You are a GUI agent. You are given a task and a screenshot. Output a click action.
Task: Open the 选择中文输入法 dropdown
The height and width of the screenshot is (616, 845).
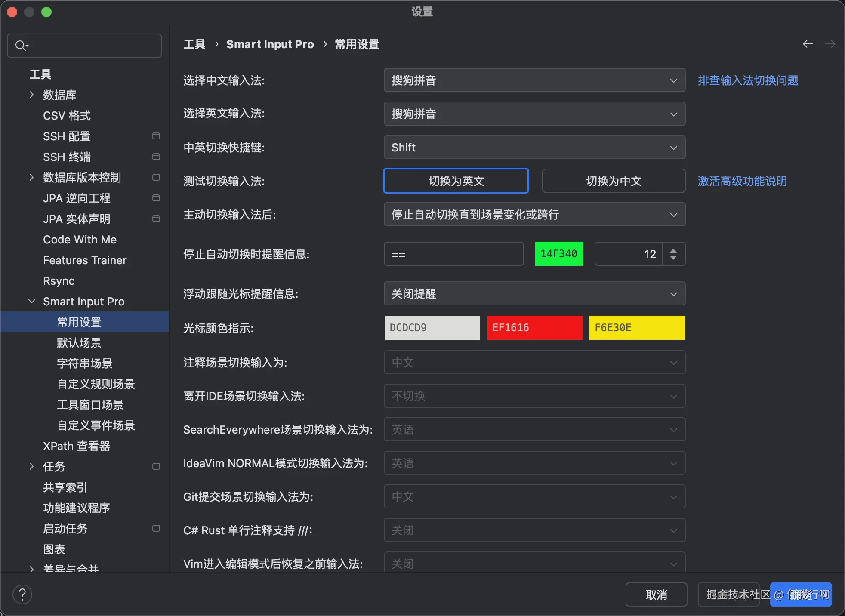coord(534,80)
